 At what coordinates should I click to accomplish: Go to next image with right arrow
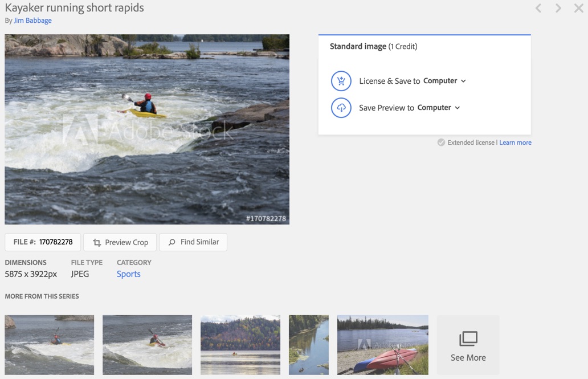click(x=558, y=8)
